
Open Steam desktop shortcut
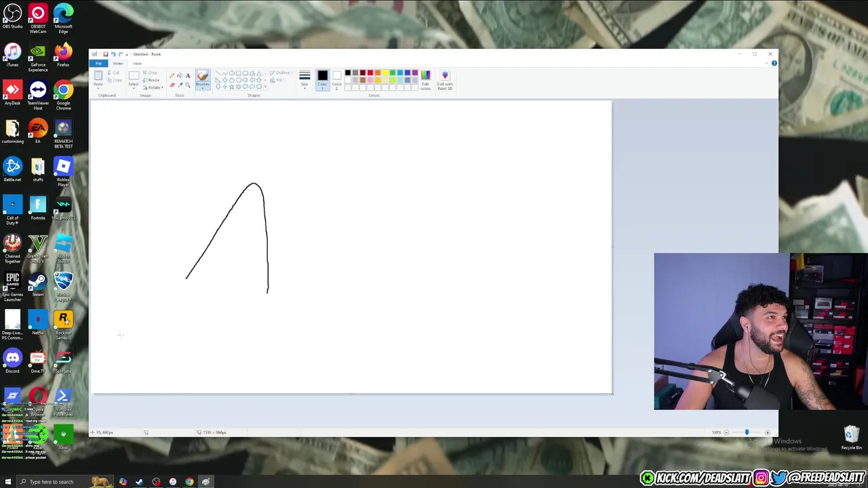click(38, 285)
